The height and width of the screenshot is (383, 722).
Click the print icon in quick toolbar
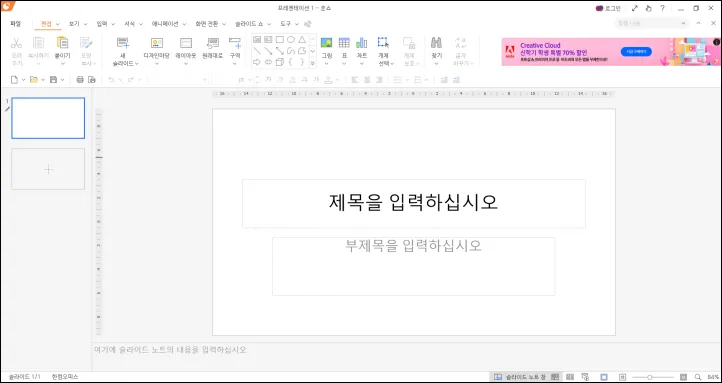(x=80, y=80)
